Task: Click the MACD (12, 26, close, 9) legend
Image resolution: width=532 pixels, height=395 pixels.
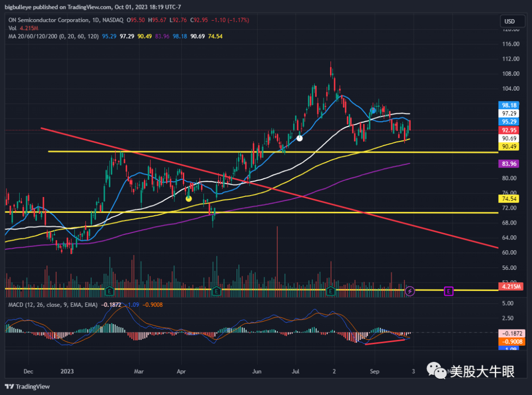Action: (x=53, y=305)
